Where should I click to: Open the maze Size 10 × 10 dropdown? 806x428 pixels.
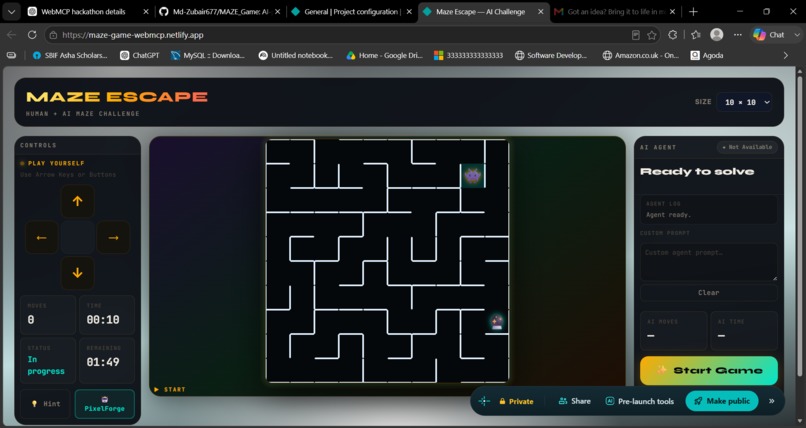744,102
